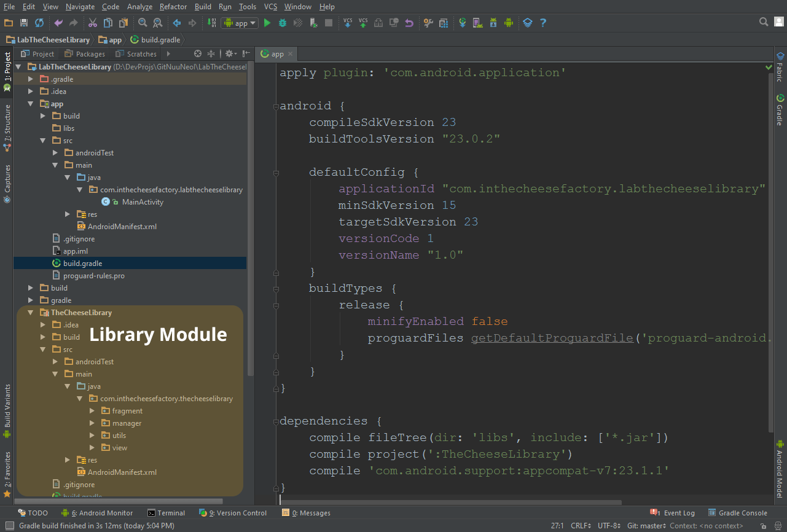Collapse the app module folder
The width and height of the screenshot is (787, 532).
[x=31, y=104]
